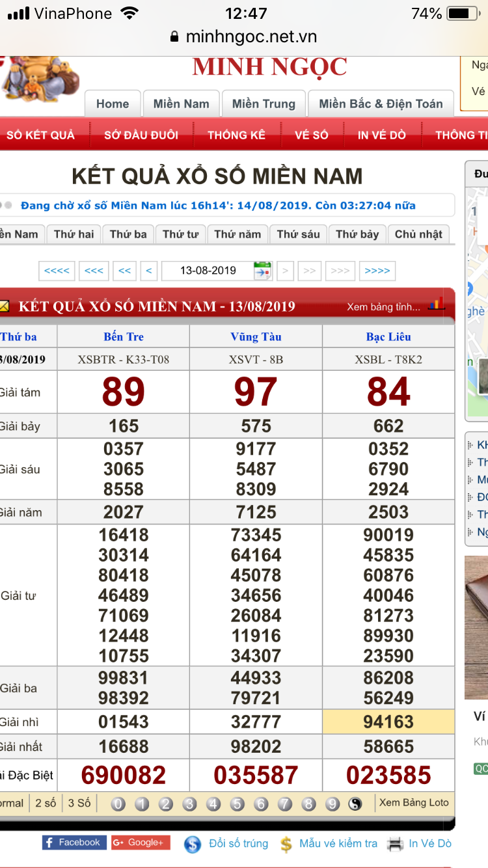Screen dimensions: 488x868
Task: Open the calendar date picker icon
Action: (x=262, y=271)
